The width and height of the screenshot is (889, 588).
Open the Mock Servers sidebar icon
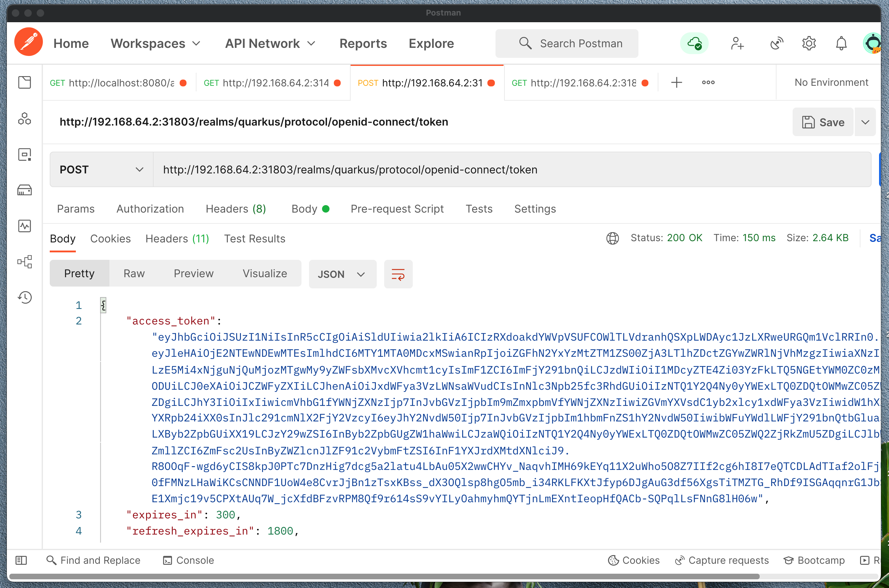tap(24, 190)
